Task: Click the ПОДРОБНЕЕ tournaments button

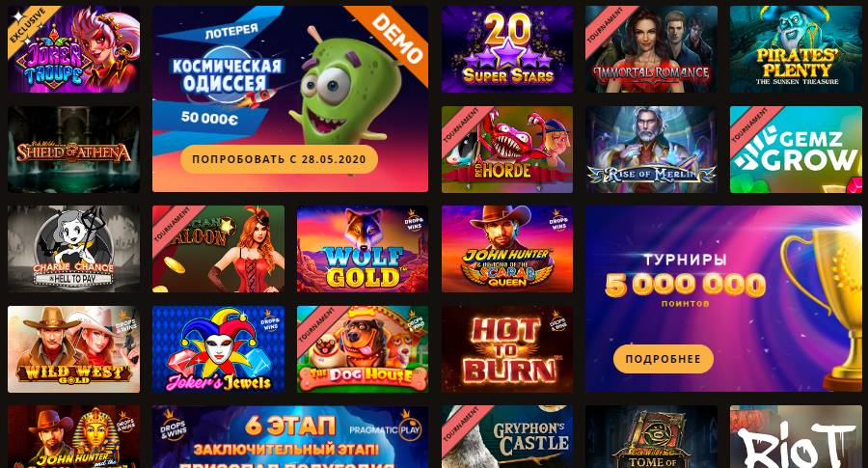Action: (664, 359)
